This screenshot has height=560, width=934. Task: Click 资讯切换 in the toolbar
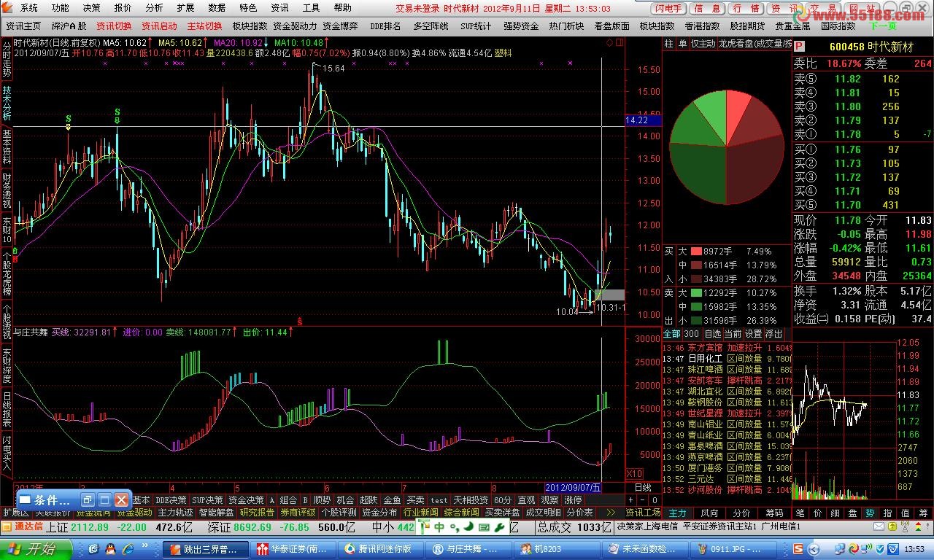pos(114,26)
